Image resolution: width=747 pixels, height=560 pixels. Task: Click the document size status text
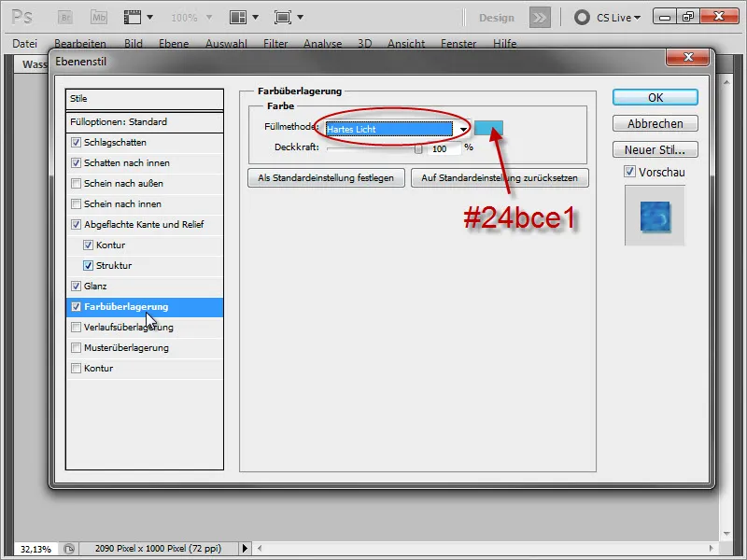(x=158, y=548)
